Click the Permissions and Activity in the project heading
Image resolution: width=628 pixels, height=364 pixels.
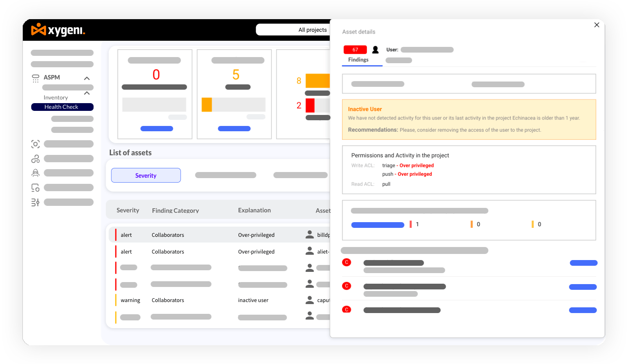pyautogui.click(x=400, y=155)
